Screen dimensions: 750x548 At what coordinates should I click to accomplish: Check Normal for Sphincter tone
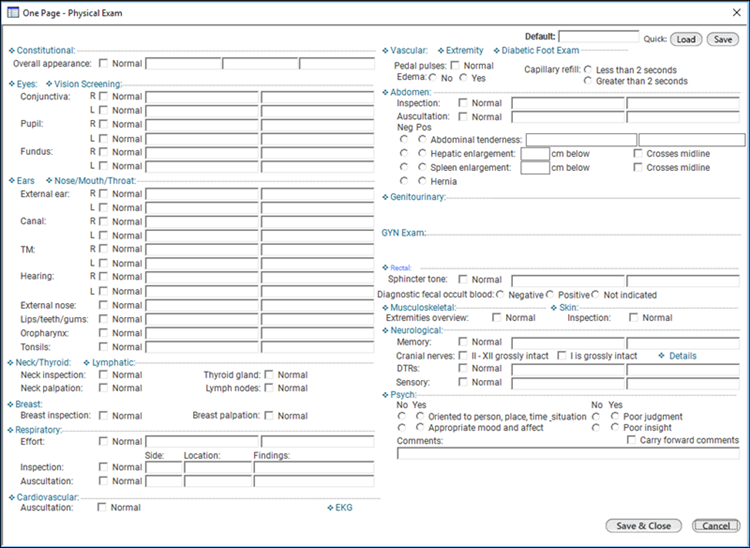tap(463, 279)
